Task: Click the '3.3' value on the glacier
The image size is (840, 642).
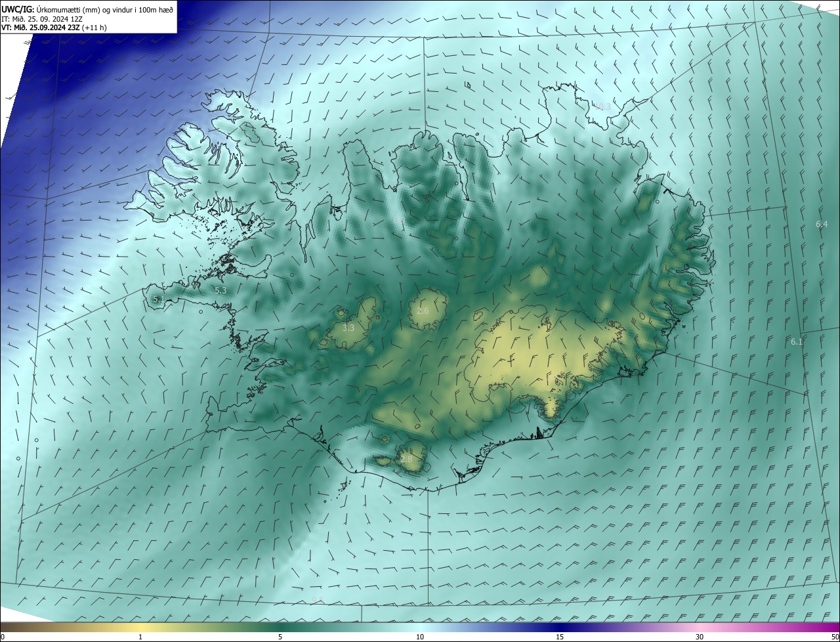Action: tap(348, 328)
